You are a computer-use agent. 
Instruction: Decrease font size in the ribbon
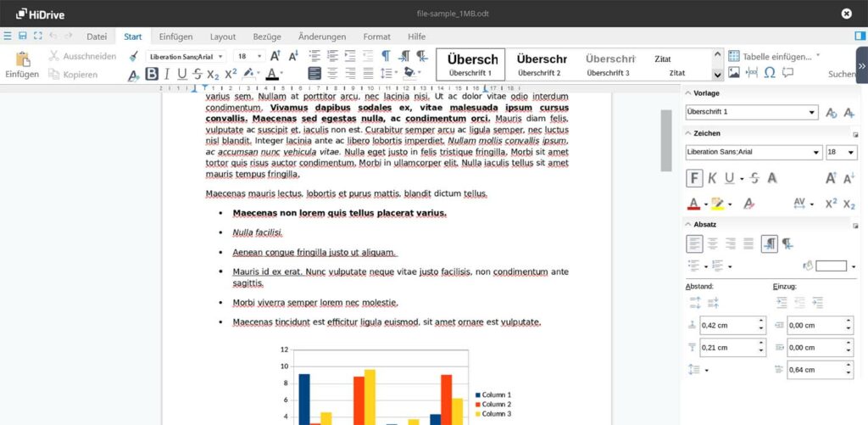click(x=293, y=56)
